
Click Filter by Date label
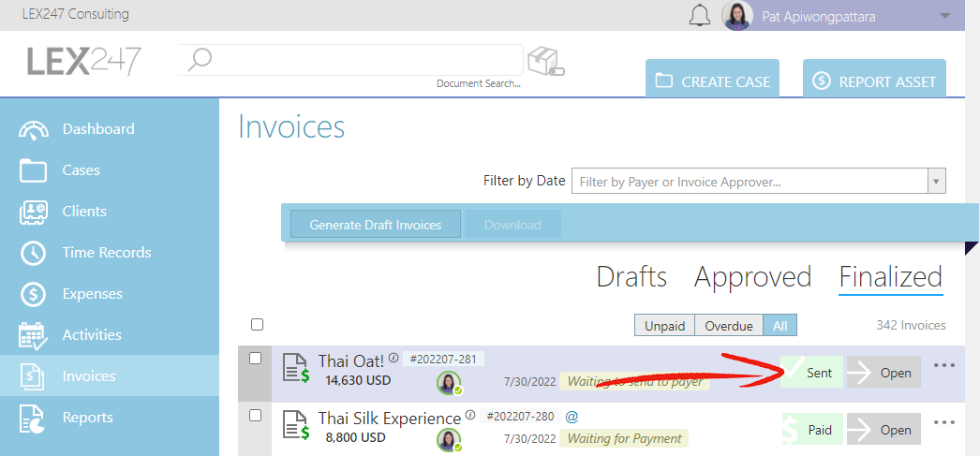pos(525,181)
